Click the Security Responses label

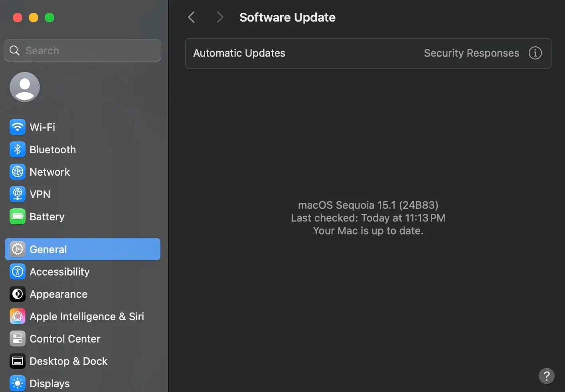(471, 53)
